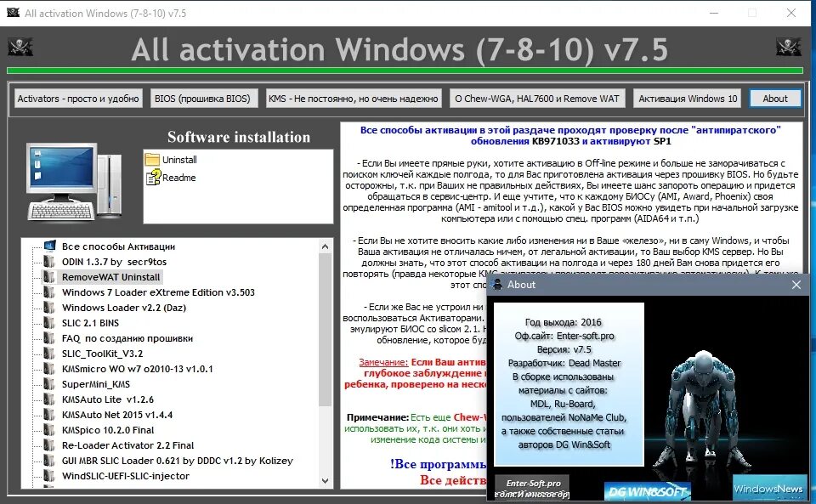Click icon beside SuperMini_KMS
Screen dimensions: 816x504
(x=49, y=384)
